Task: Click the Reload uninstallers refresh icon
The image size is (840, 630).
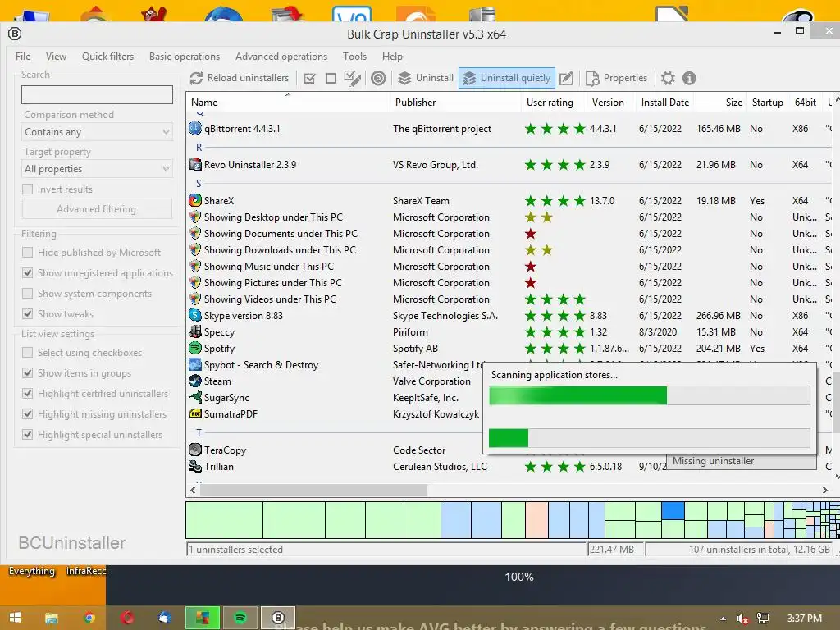Action: point(196,78)
